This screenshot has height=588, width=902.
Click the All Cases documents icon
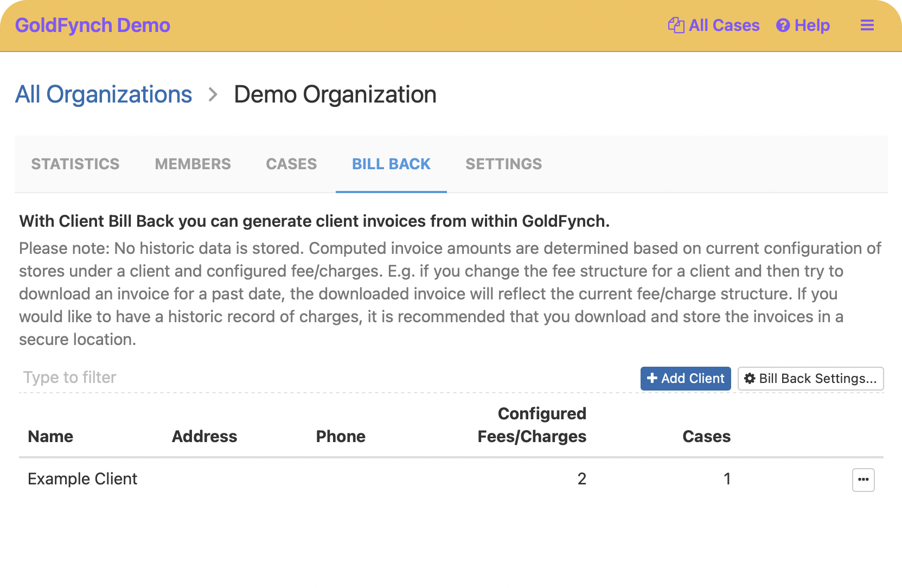click(676, 25)
